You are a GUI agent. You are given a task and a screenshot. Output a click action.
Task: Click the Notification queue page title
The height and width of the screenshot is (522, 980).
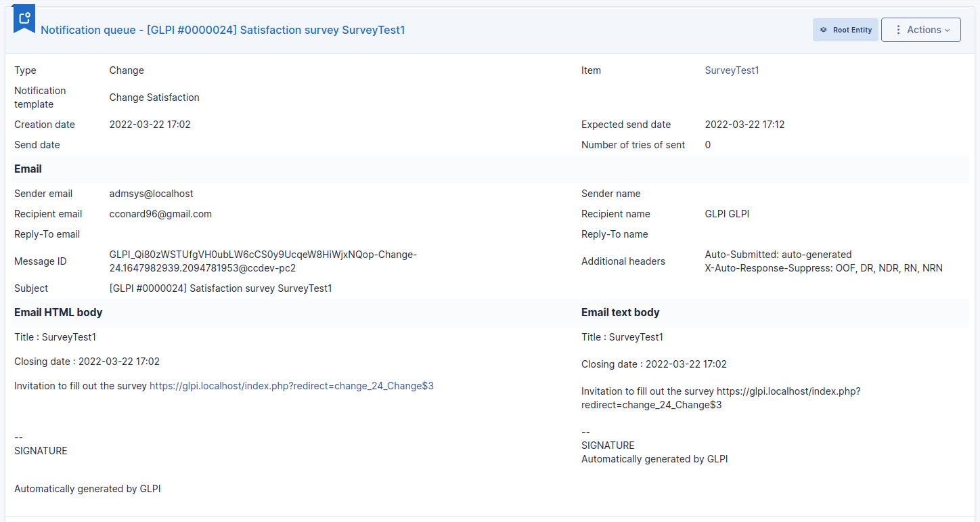click(x=223, y=30)
